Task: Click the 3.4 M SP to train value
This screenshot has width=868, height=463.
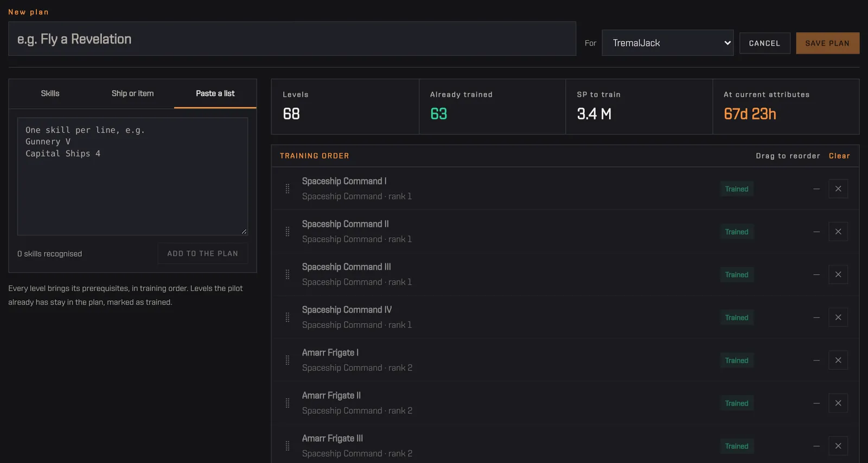Action: [x=594, y=114]
